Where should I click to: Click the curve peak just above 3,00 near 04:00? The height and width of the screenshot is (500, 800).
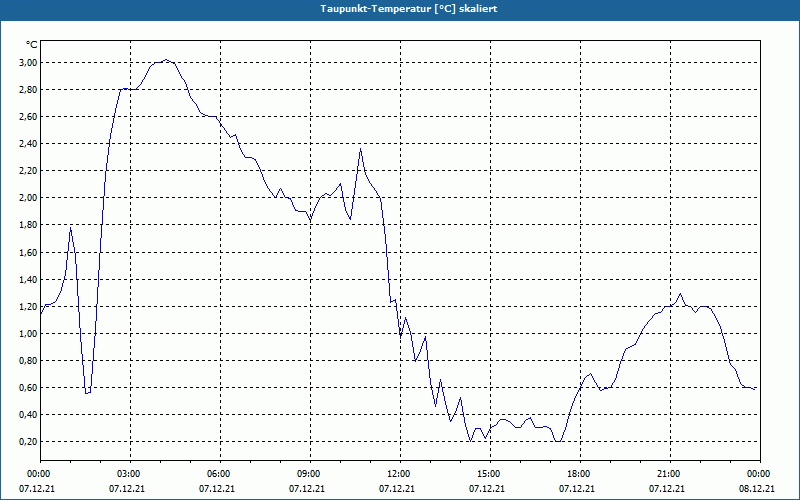[166, 60]
